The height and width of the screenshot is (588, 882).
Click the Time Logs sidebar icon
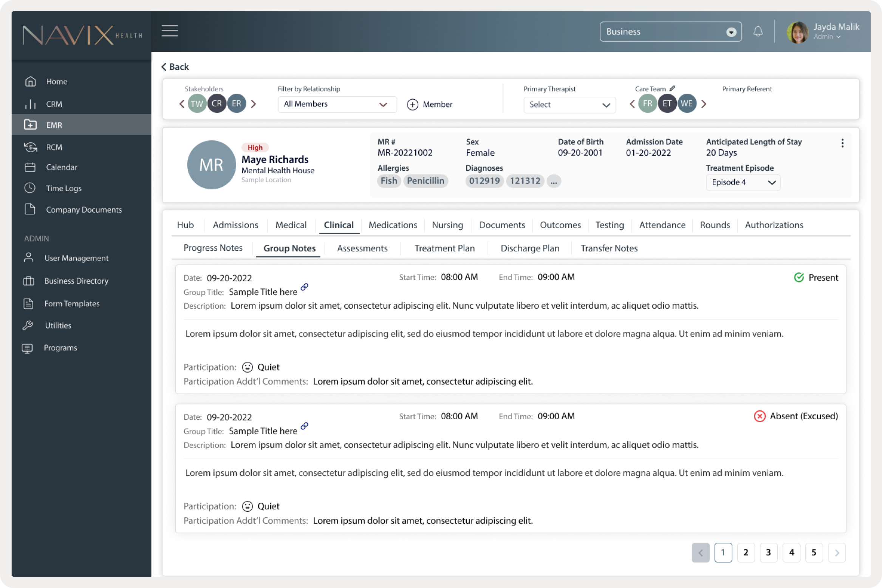coord(30,188)
